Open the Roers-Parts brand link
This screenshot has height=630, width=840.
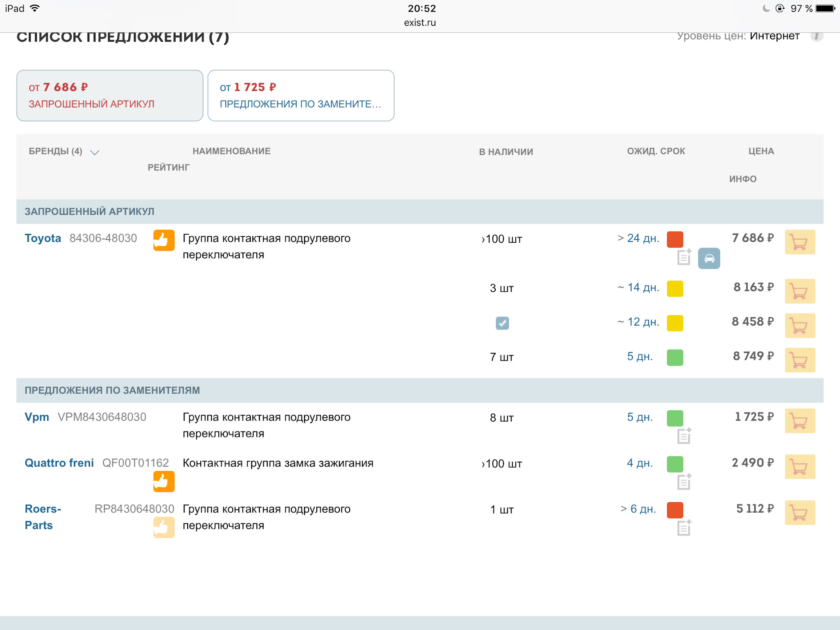pyautogui.click(x=43, y=517)
